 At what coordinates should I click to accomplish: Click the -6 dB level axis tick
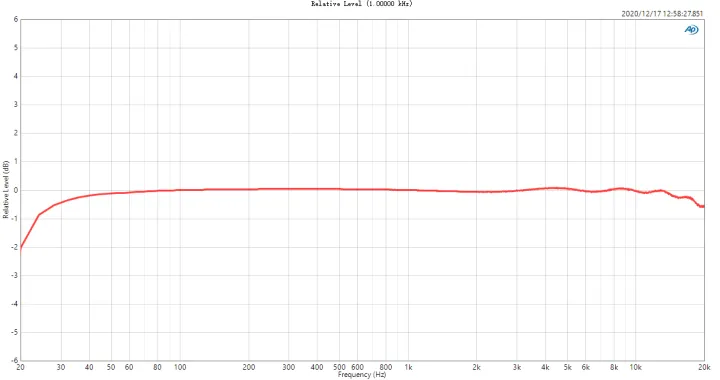click(15, 360)
